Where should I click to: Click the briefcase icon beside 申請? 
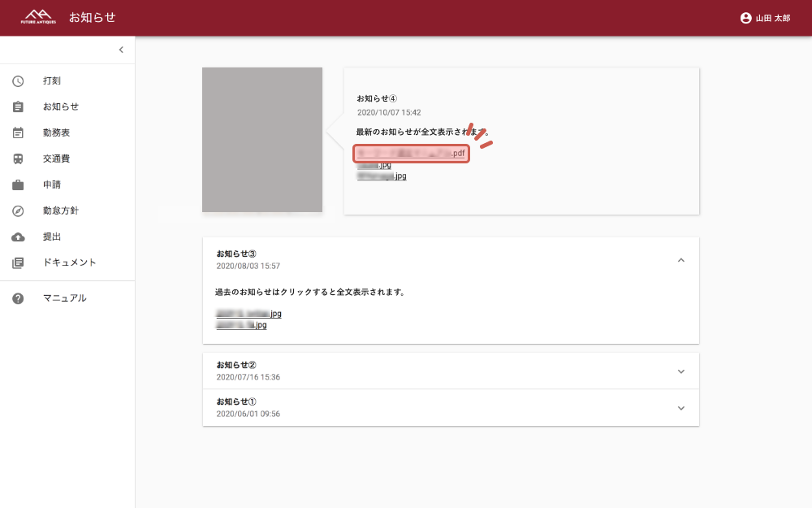(x=18, y=185)
